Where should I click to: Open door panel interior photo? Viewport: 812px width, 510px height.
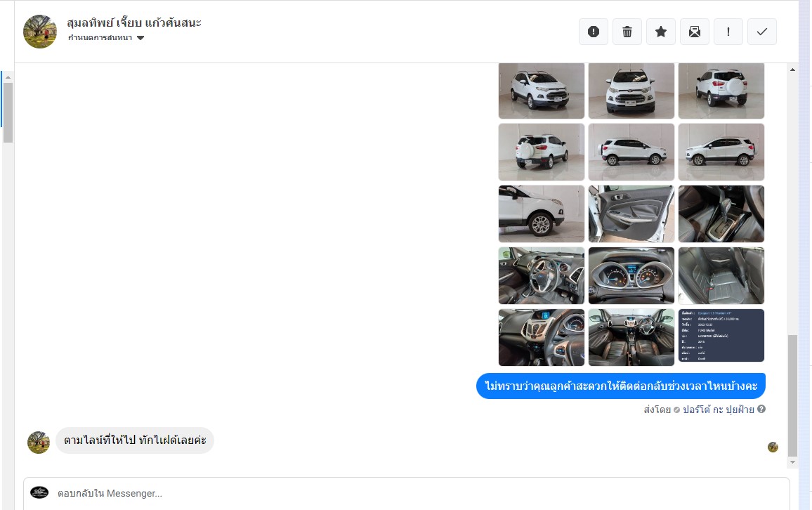click(631, 214)
